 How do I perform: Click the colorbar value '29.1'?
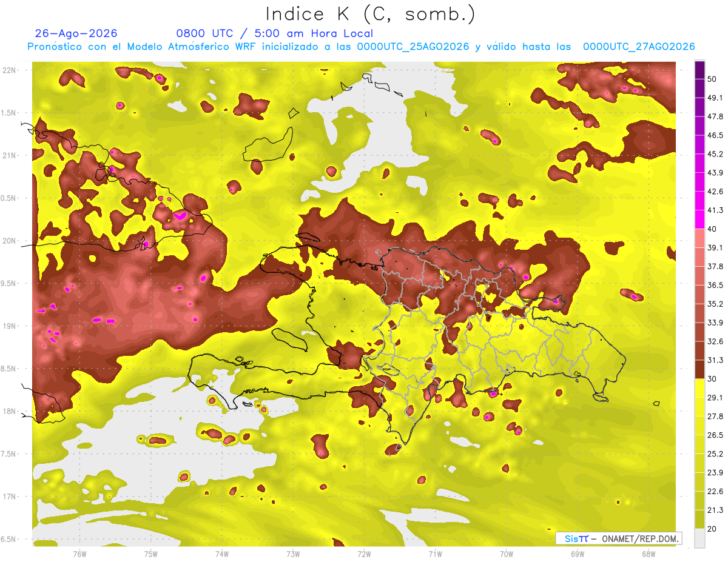(715, 398)
